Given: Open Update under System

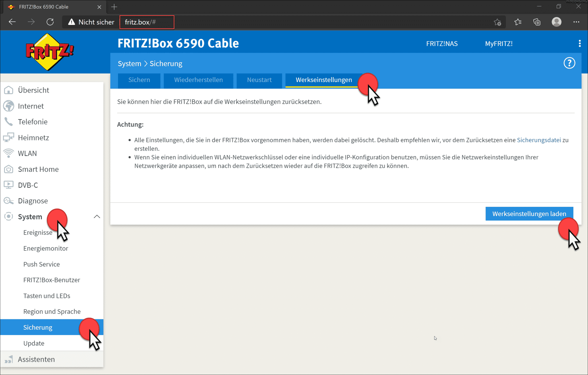Looking at the screenshot, I should click(x=34, y=343).
